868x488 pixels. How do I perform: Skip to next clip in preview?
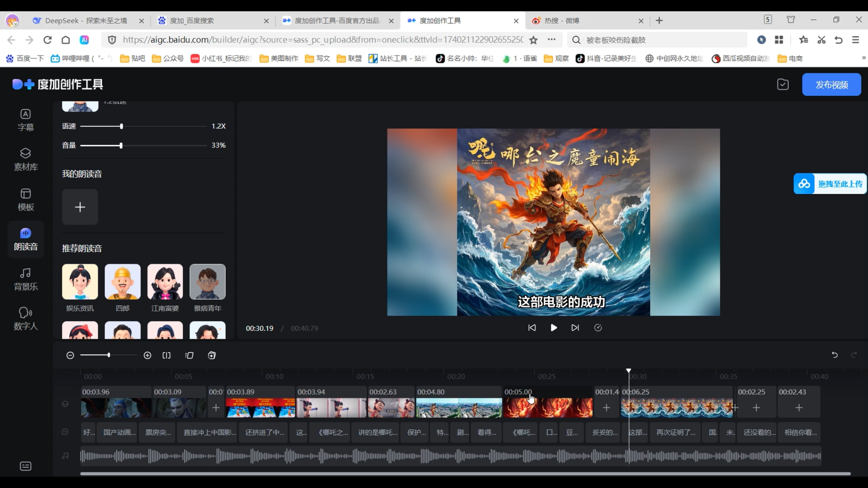(575, 328)
